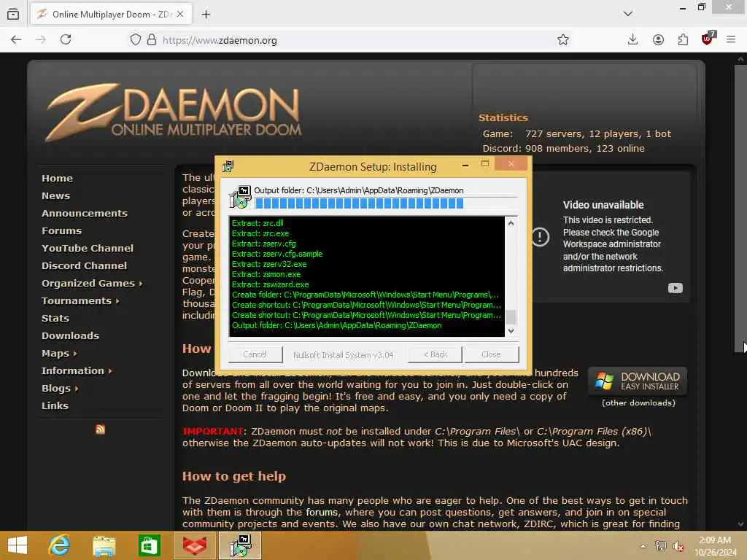Click the RSS feed icon

100,429
